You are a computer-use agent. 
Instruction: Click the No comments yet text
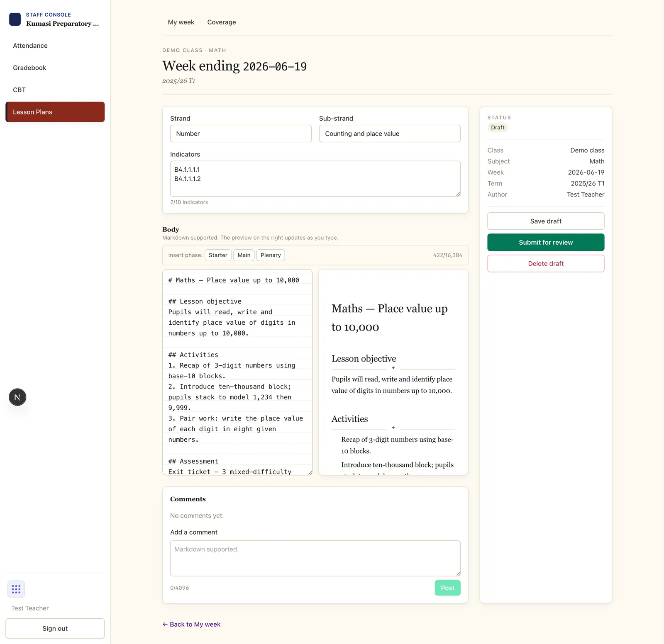pyautogui.click(x=197, y=516)
